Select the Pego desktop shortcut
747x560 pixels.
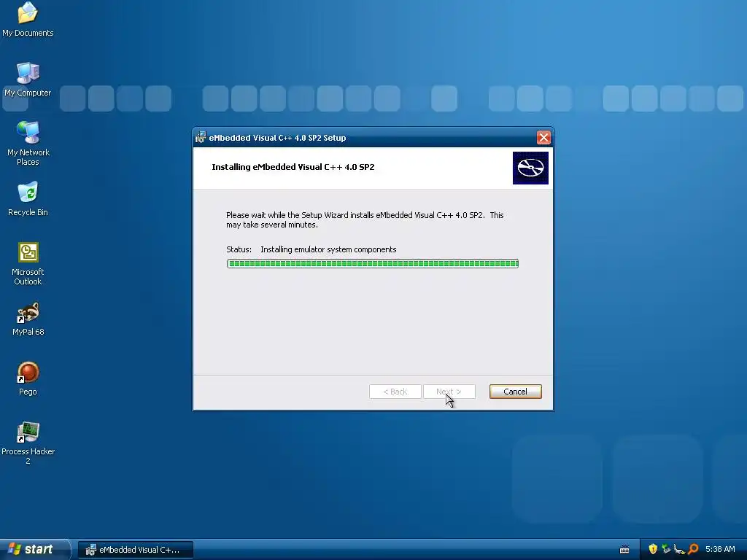pyautogui.click(x=28, y=378)
